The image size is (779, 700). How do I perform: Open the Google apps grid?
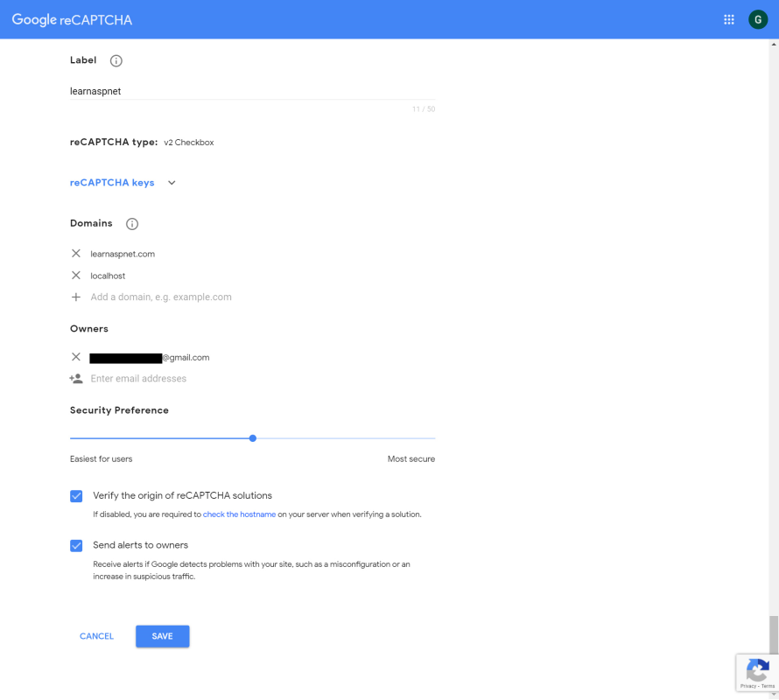(x=729, y=19)
